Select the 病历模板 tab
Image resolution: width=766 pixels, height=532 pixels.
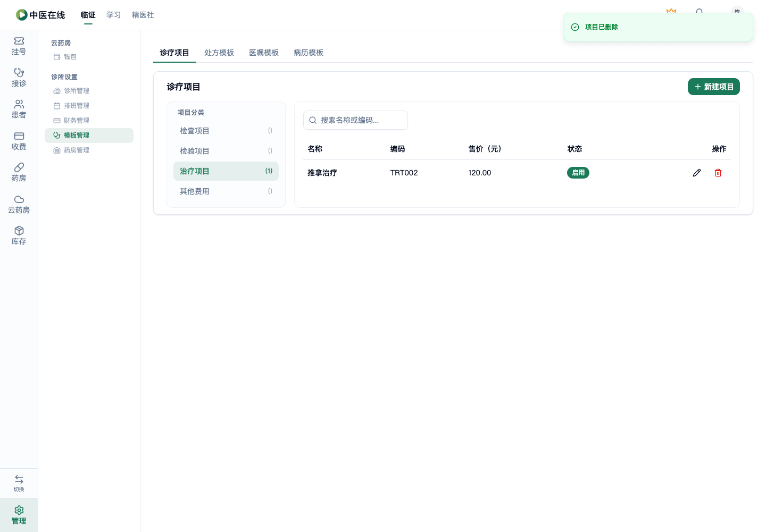pyautogui.click(x=309, y=53)
